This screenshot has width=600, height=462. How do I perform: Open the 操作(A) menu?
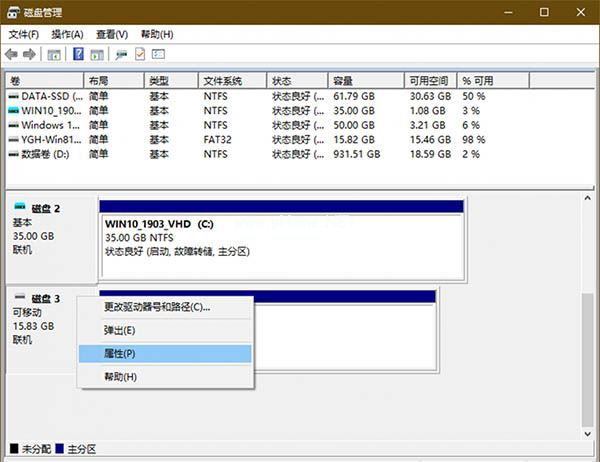(x=67, y=34)
